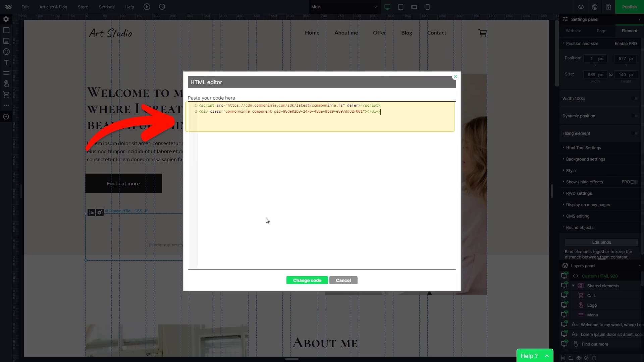Click the cart icon on the website header
Image resolution: width=644 pixels, height=362 pixels.
pyautogui.click(x=482, y=33)
